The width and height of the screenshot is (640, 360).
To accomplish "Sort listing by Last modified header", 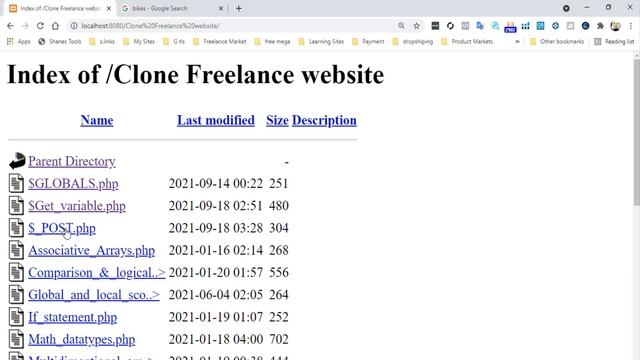I will pyautogui.click(x=216, y=120).
